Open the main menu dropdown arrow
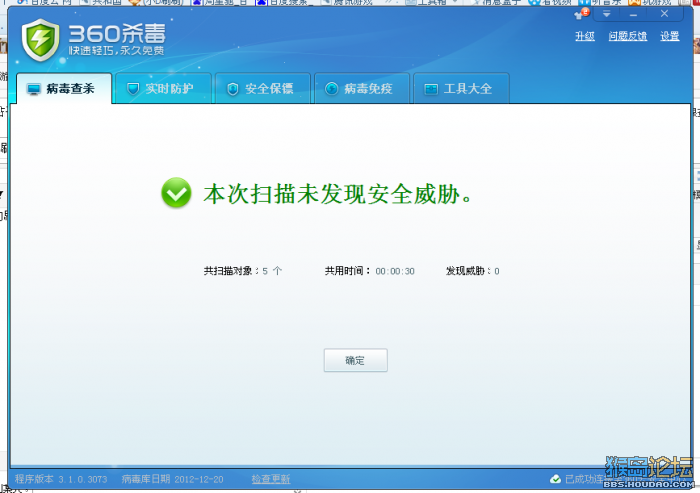Viewport: 700px width, 493px height. (x=606, y=14)
